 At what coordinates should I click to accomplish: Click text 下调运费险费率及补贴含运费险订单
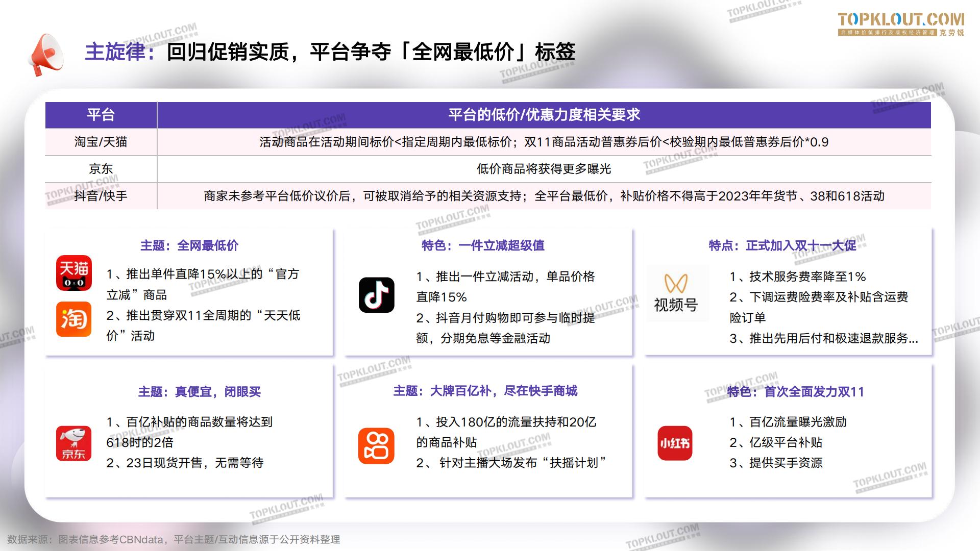click(x=819, y=307)
